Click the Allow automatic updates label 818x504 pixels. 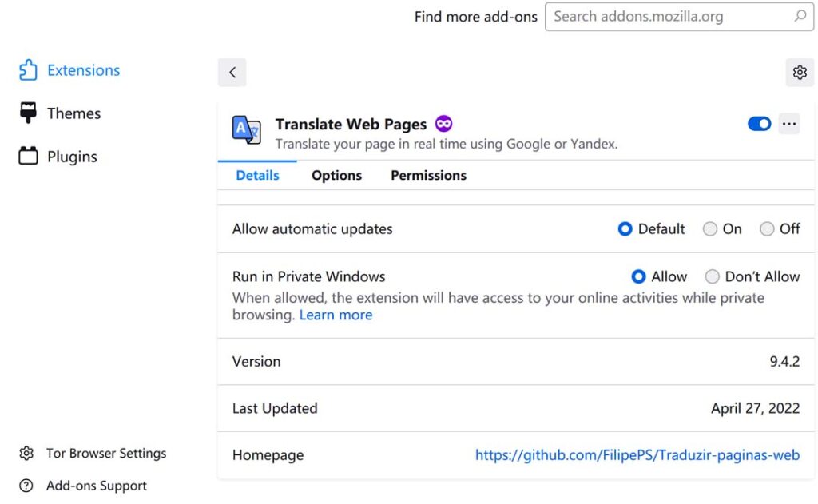point(312,229)
